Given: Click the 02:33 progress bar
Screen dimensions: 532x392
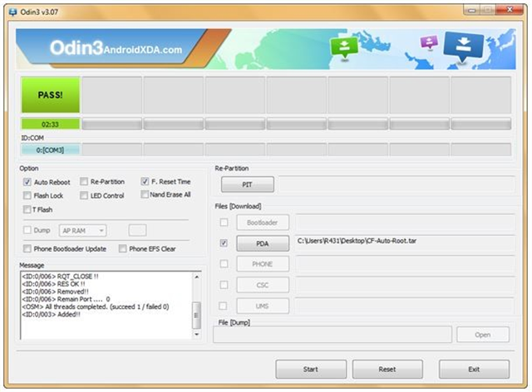Looking at the screenshot, I should 51,124.
